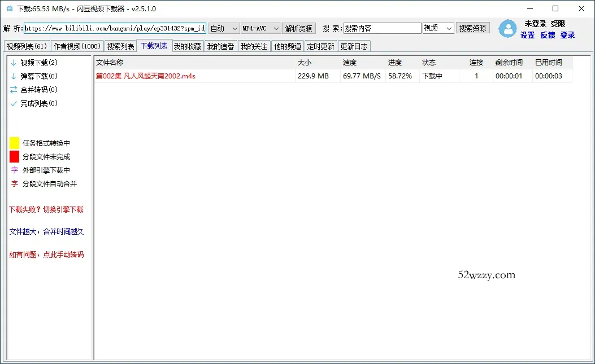This screenshot has height=364, width=595.
Task: Open the 反馈 link
Action: coord(548,35)
